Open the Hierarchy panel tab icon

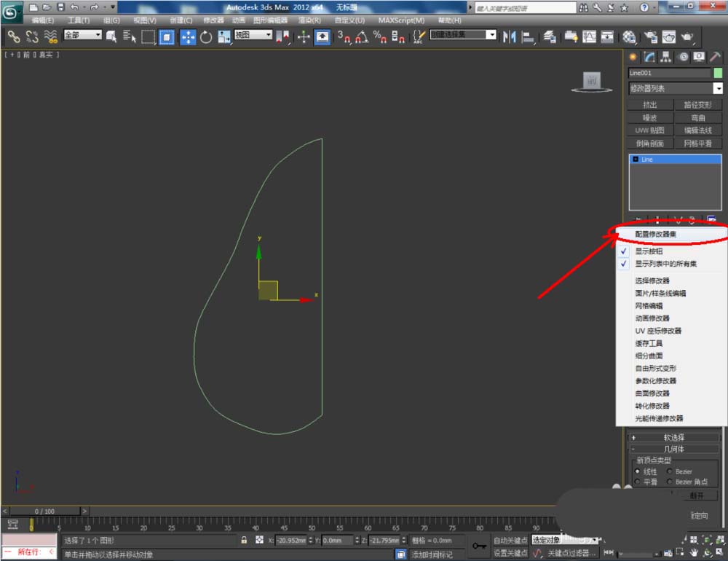(665, 57)
